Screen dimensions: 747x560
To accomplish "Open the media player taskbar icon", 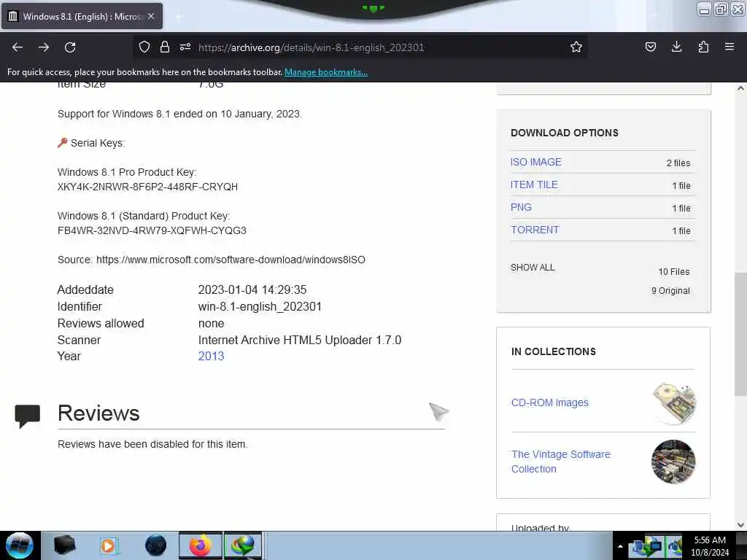I will 109,545.
